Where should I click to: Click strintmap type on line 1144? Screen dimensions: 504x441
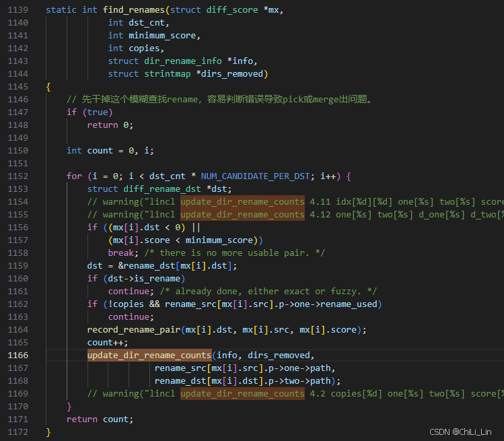point(168,74)
